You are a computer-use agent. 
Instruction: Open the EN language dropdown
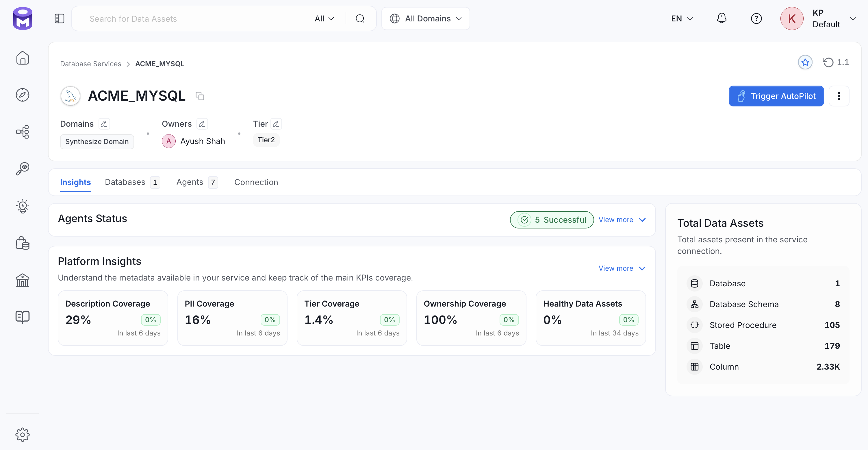[x=682, y=19]
